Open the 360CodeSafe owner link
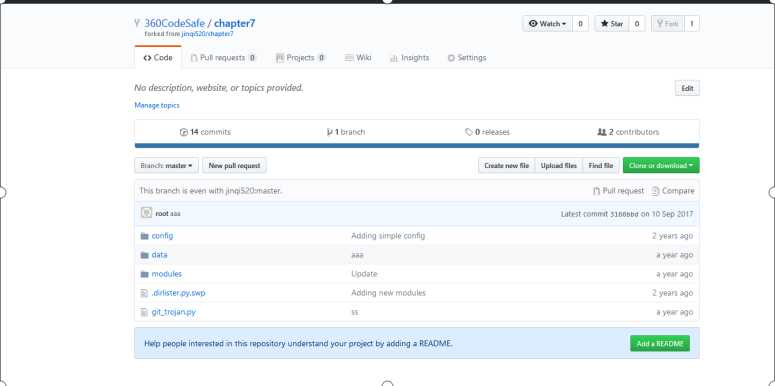The width and height of the screenshot is (775, 386). [x=174, y=23]
